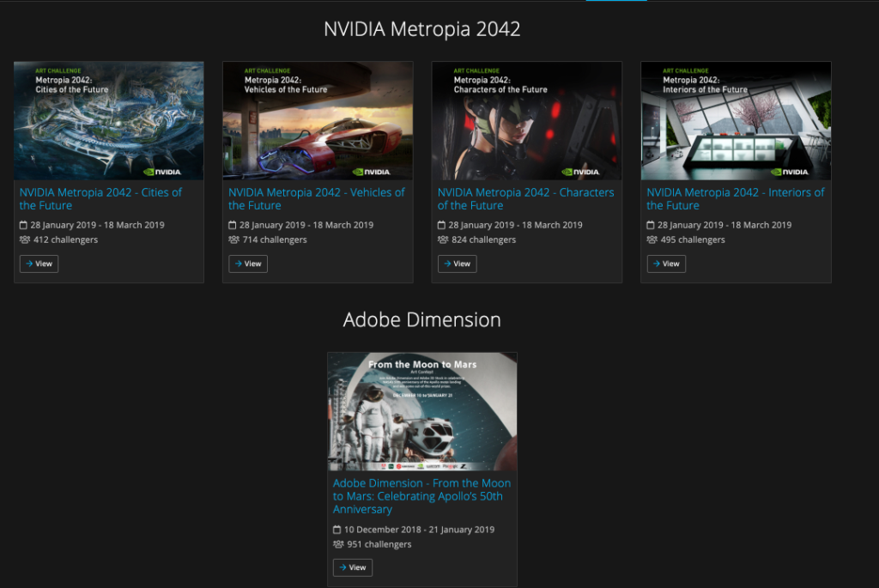
Task: Click the '10 December 2018 - 21 January 2019' date
Action: [419, 530]
